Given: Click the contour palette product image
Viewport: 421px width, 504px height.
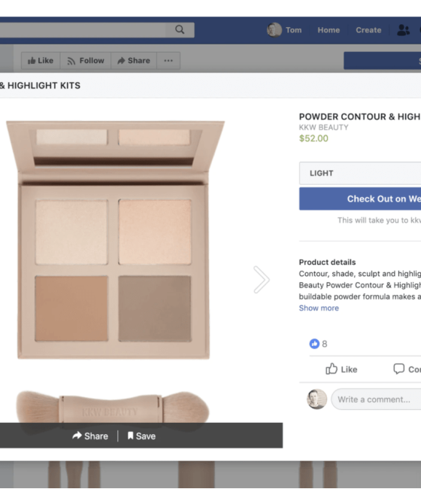Looking at the screenshot, I should [115, 239].
